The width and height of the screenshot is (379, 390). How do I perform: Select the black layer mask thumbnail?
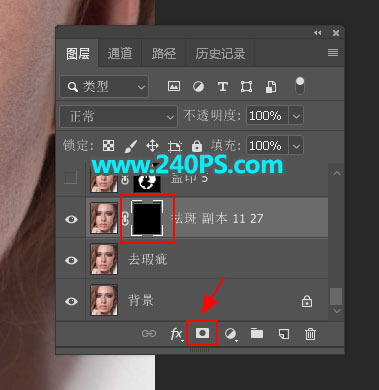coord(147,219)
